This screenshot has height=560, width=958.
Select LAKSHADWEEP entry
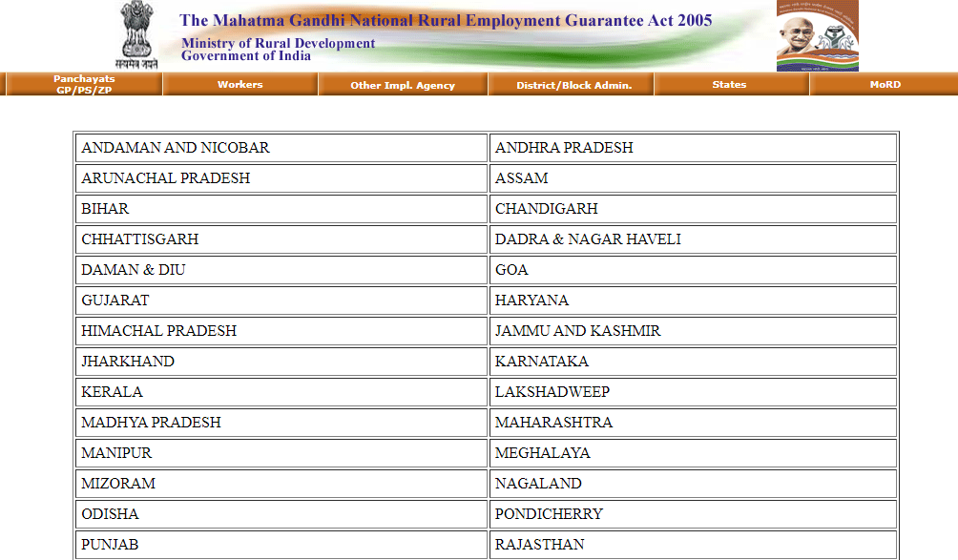pos(552,392)
